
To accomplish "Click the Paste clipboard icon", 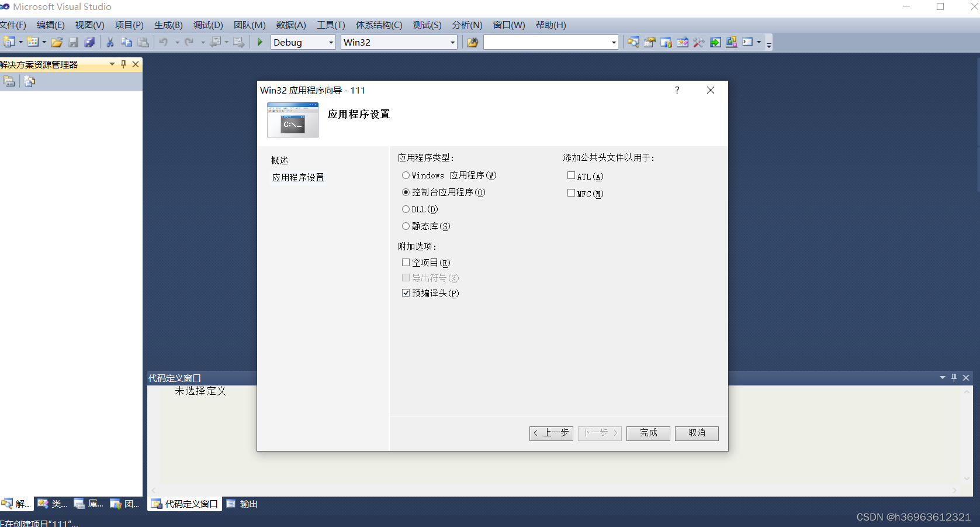I will [143, 42].
